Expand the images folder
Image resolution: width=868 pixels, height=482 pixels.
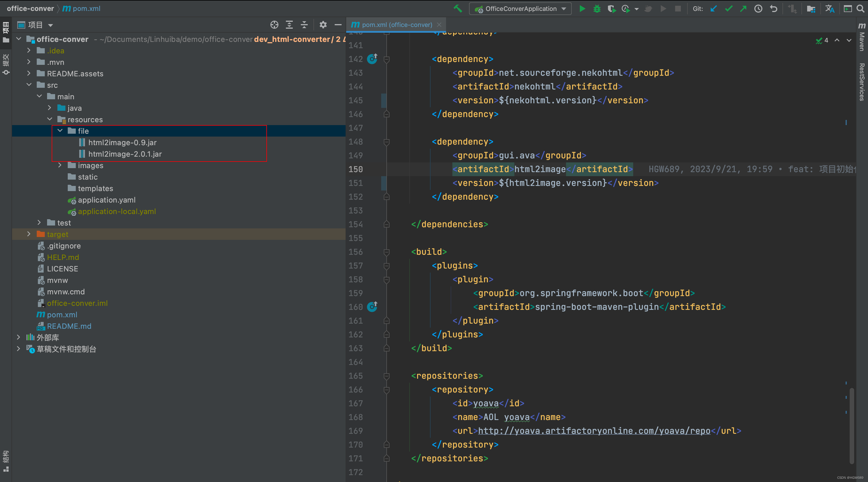pyautogui.click(x=60, y=165)
